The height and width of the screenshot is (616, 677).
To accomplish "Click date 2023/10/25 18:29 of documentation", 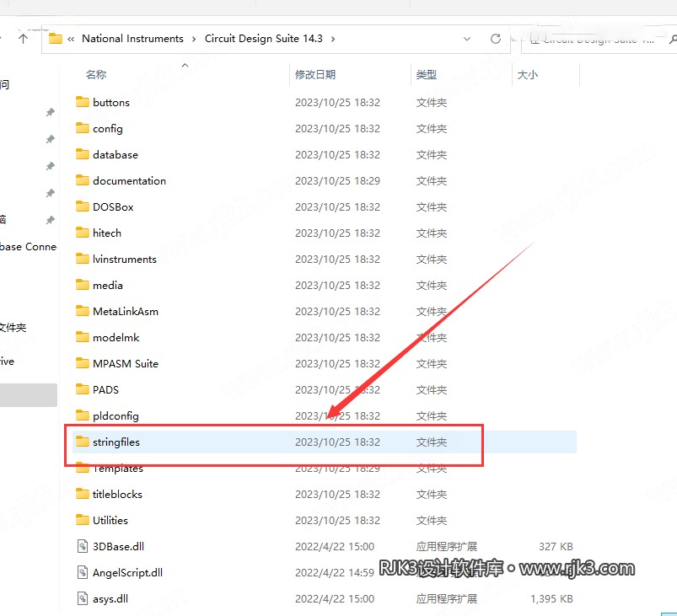I will [337, 180].
